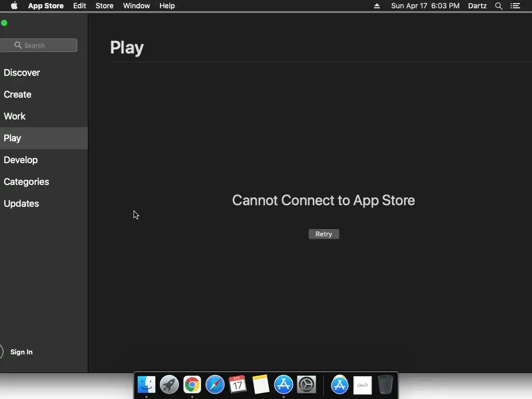Click the running App Store Dock icon
This screenshot has width=532, height=399.
click(x=283, y=384)
